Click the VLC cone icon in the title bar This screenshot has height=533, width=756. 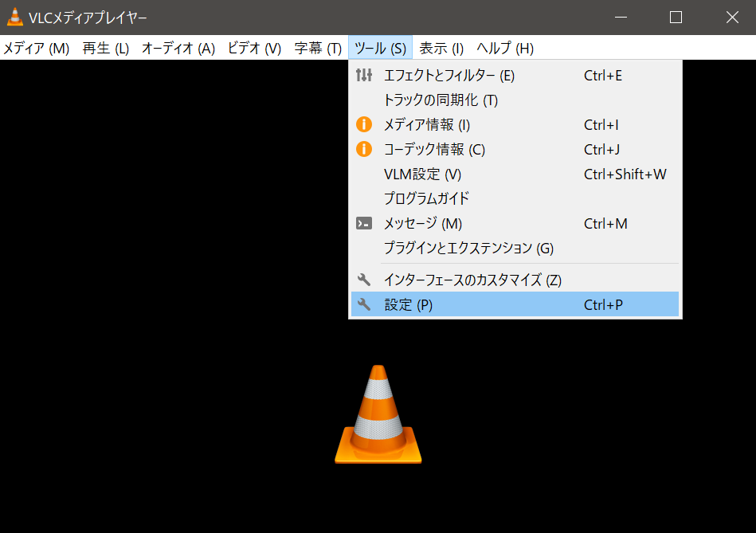(x=15, y=18)
